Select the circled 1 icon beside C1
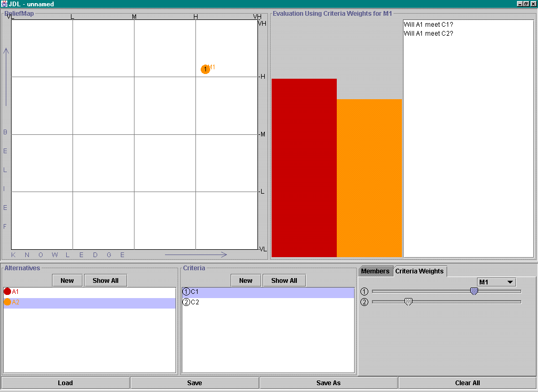The width and height of the screenshot is (538, 392). coord(187,292)
